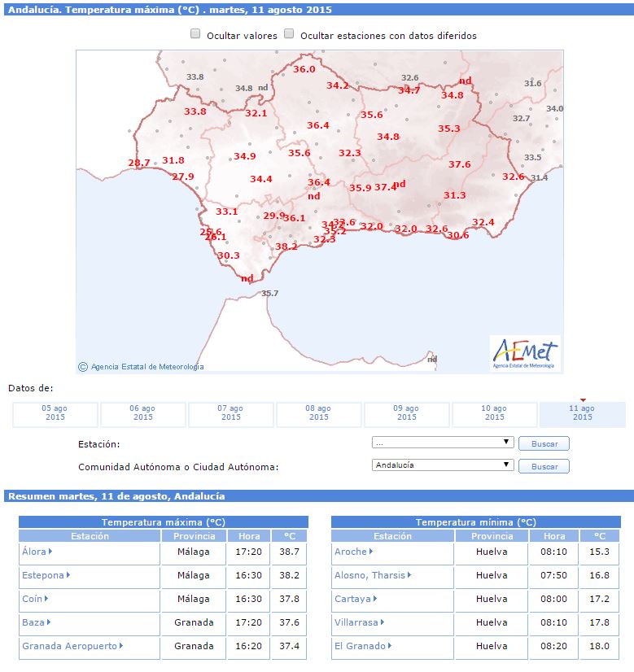Screen dimensions: 634x672
Task: Click the arrow icon beside Aroche station
Action: 370,552
